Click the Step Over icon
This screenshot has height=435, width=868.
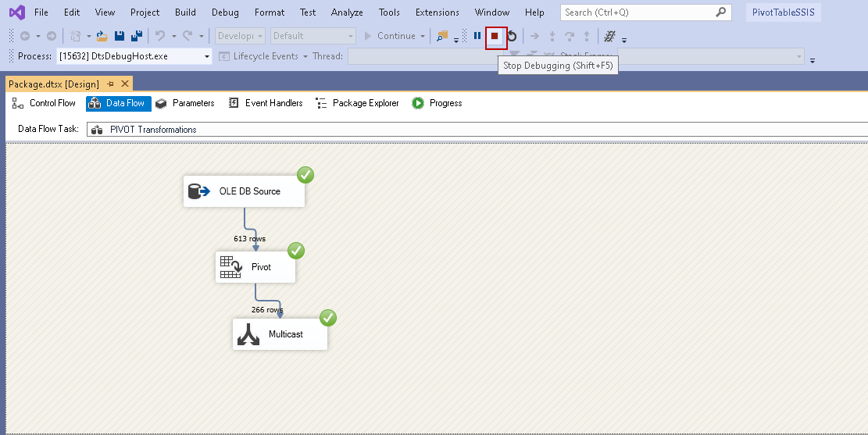(570, 36)
